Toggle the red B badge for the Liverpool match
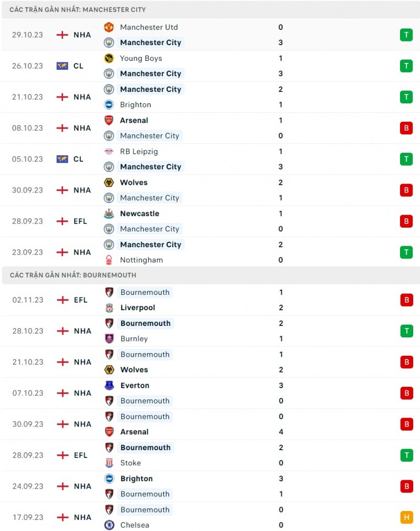 (406, 300)
